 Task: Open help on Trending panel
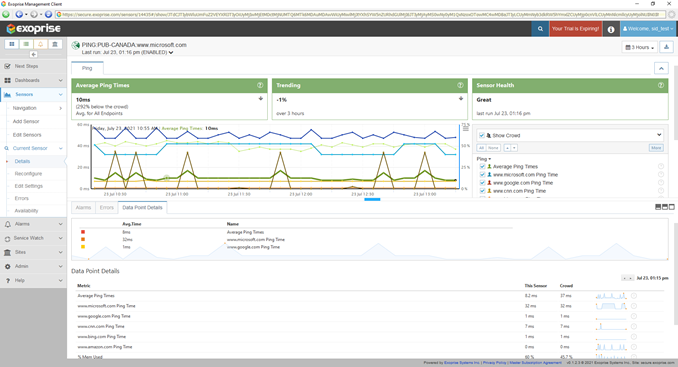coord(461,85)
